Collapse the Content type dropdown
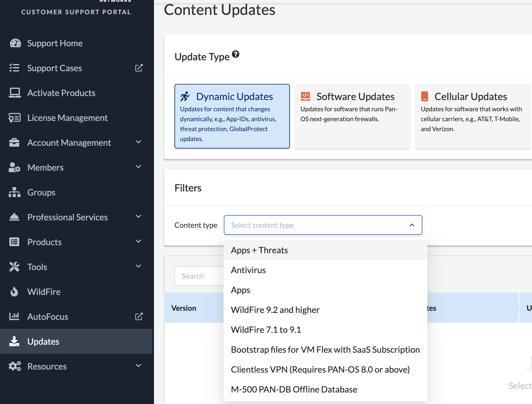The image size is (532, 404). click(x=412, y=225)
